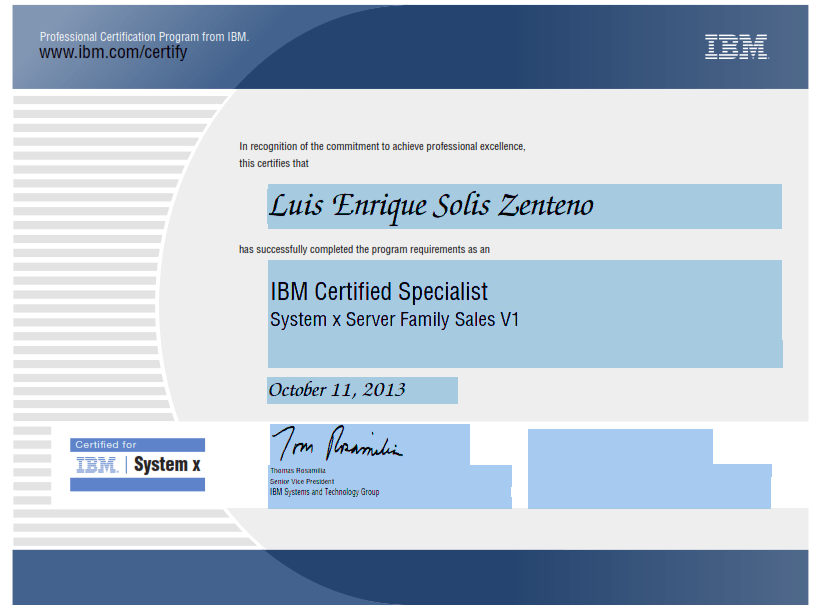Click the 'Certified for' badge label
The width and height of the screenshot is (825, 605).
coord(106,445)
